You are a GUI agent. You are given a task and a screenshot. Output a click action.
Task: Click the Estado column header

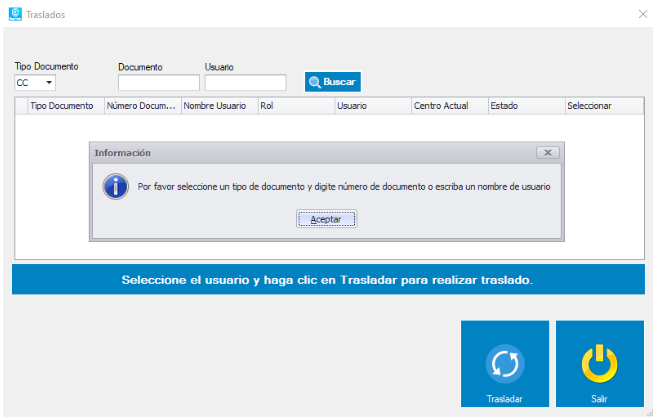[x=524, y=105]
